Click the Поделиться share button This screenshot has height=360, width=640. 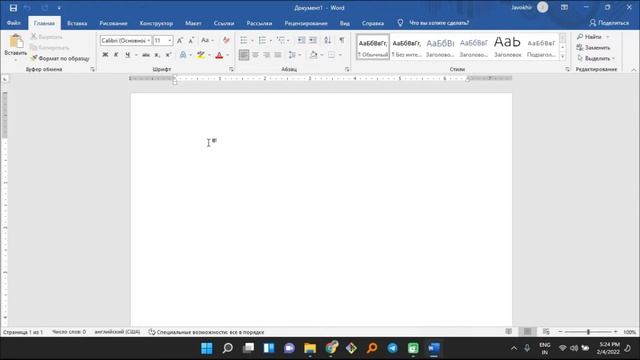[609, 23]
